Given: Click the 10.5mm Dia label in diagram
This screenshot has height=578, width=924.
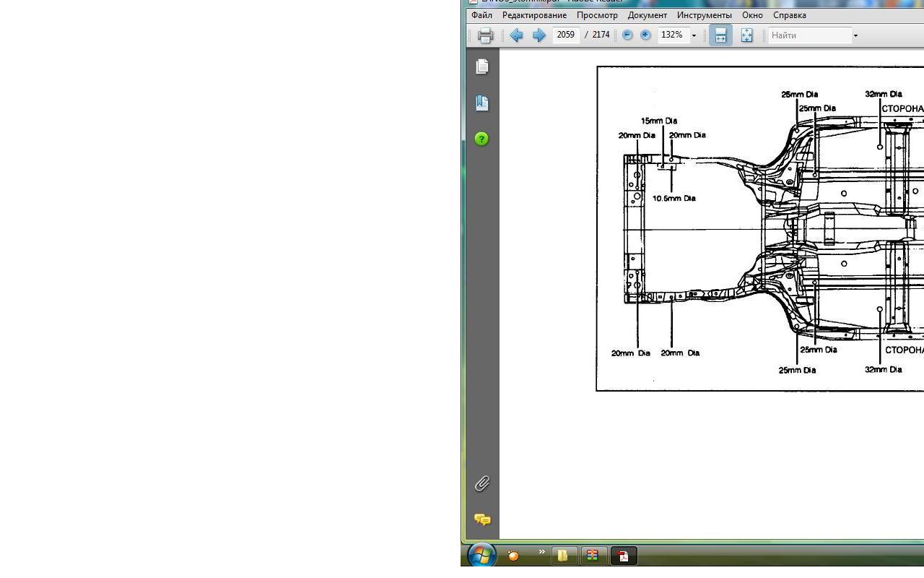Looking at the screenshot, I should (674, 198).
